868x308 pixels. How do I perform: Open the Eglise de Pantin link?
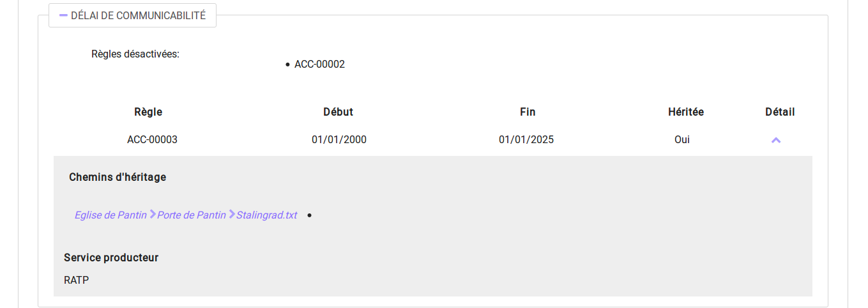(110, 215)
